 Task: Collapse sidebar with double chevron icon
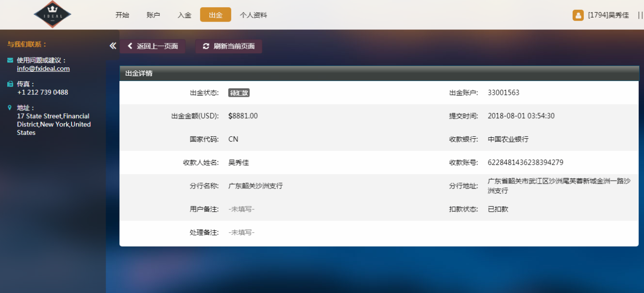pos(113,46)
